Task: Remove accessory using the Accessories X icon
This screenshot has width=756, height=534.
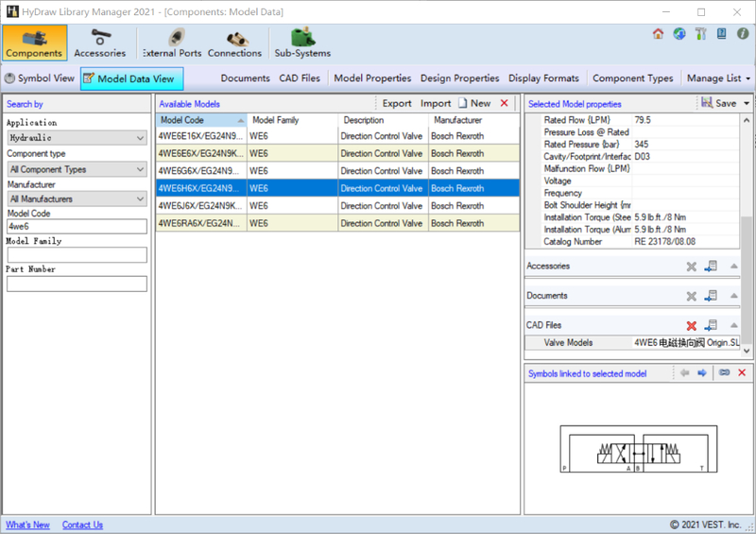Action: click(692, 267)
